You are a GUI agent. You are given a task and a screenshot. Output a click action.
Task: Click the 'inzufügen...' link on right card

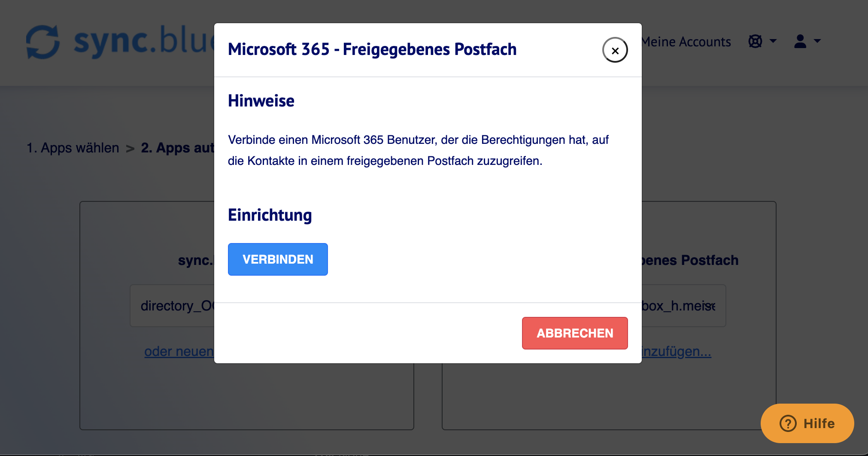coord(677,351)
